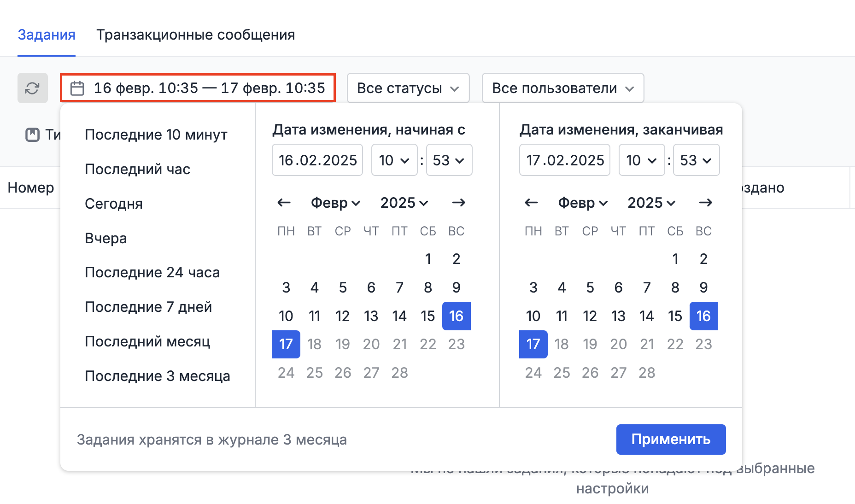Open the end time minutes dropdown showing 53
The height and width of the screenshot is (504, 855).
click(696, 160)
